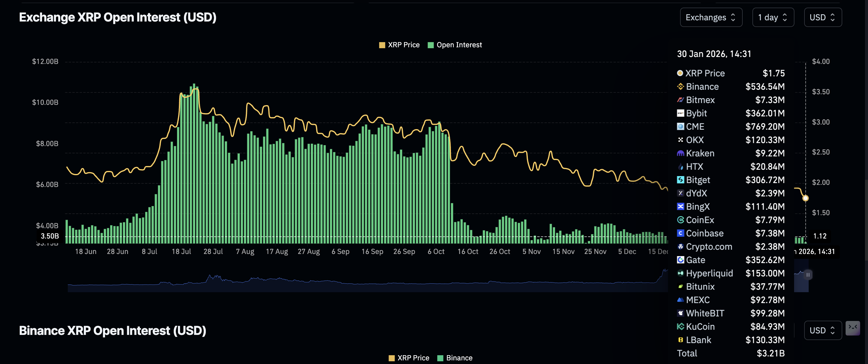Click the Bitget logo icon
868x364 pixels.
point(680,180)
